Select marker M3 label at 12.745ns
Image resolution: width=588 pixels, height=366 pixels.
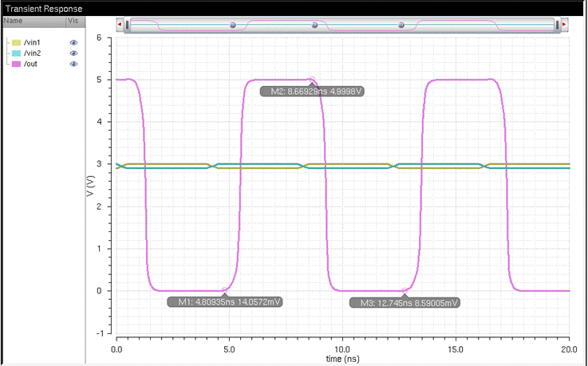[x=404, y=303]
